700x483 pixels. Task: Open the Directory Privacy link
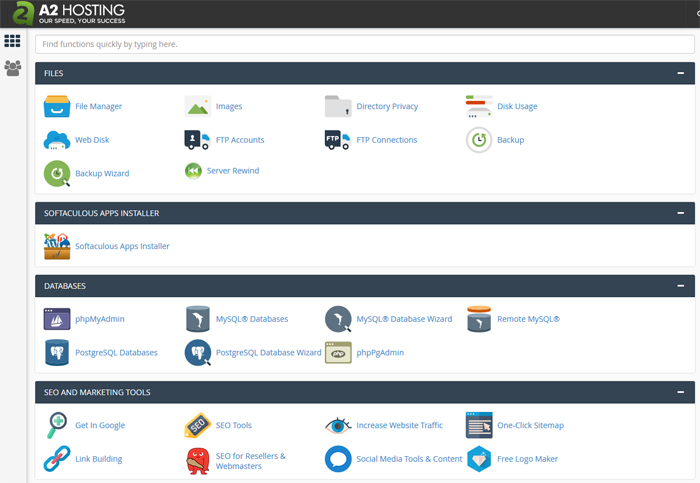tap(387, 106)
